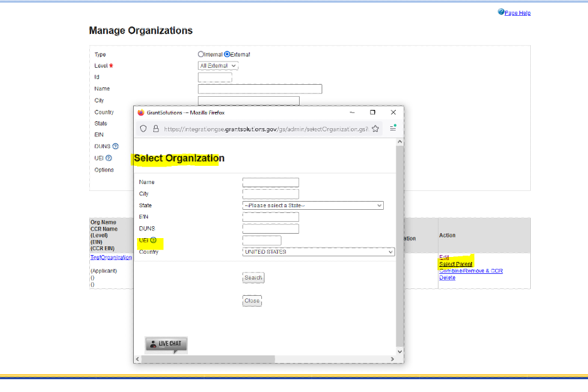The height and width of the screenshot is (392, 588).
Task: Click the padlock site security icon
Action: [x=155, y=128]
